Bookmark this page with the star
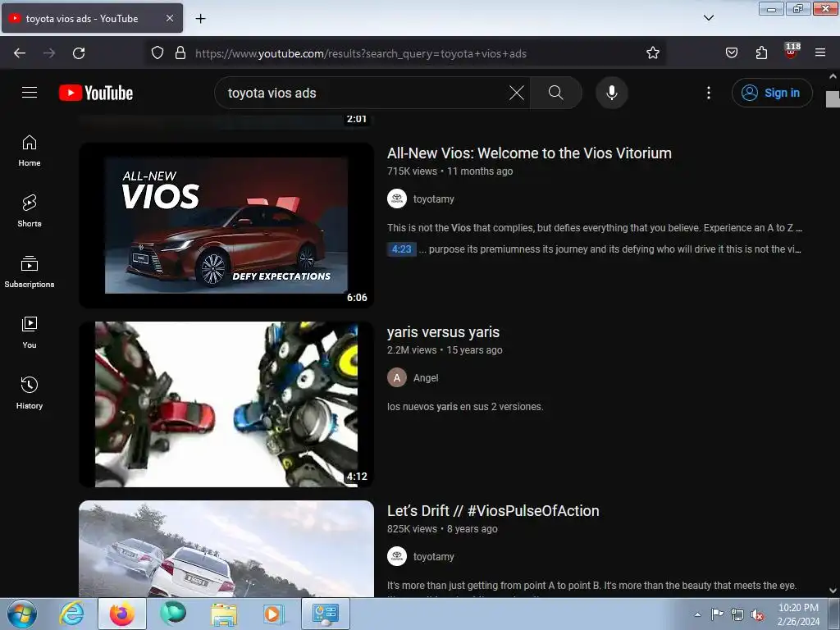The image size is (840, 630). click(652, 53)
